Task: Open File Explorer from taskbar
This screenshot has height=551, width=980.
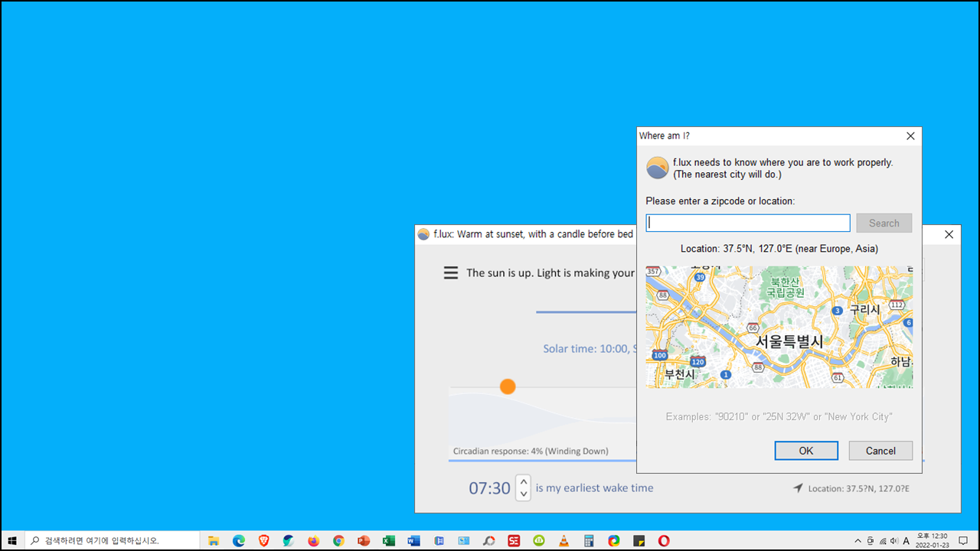Action: tap(214, 540)
